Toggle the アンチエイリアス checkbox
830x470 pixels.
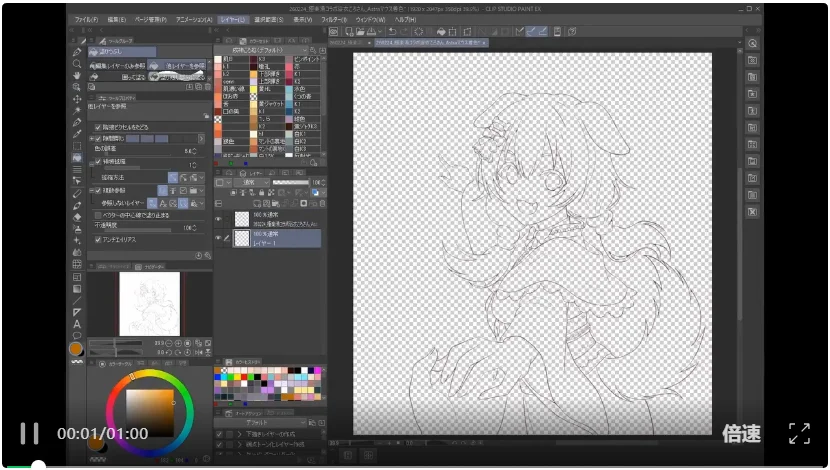[98, 240]
